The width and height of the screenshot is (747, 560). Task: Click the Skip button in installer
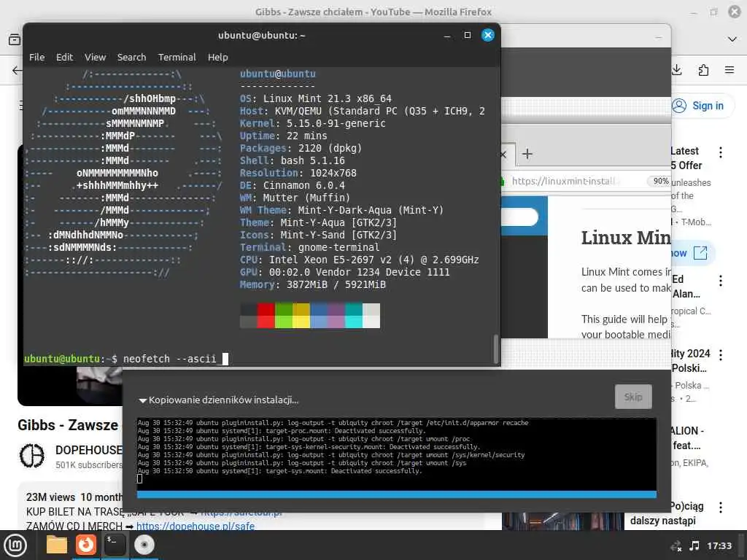tap(633, 397)
